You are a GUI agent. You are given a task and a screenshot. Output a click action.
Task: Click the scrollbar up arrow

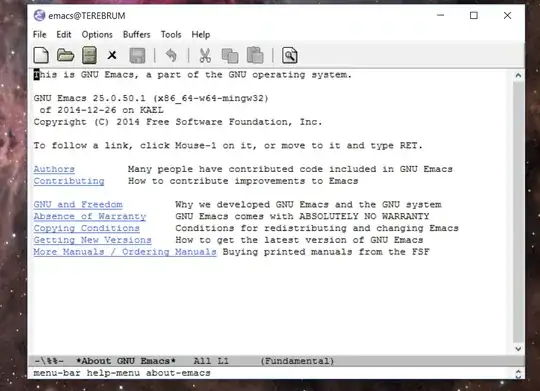pos(518,75)
